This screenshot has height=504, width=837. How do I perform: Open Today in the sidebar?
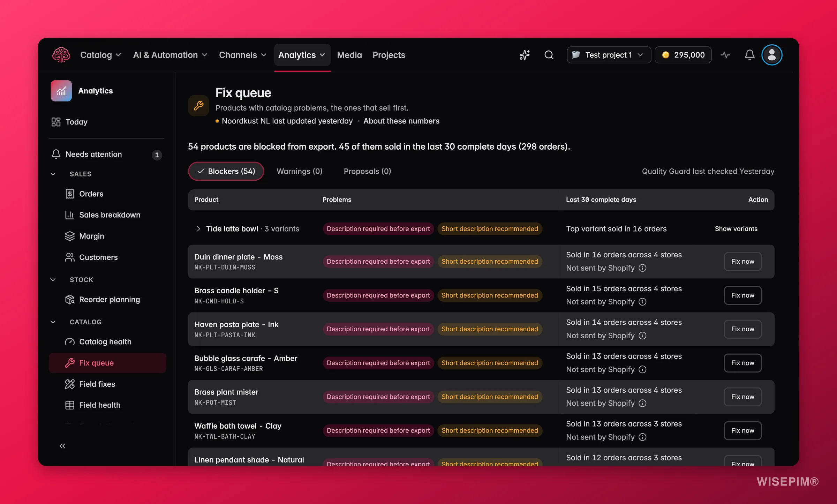click(107, 122)
